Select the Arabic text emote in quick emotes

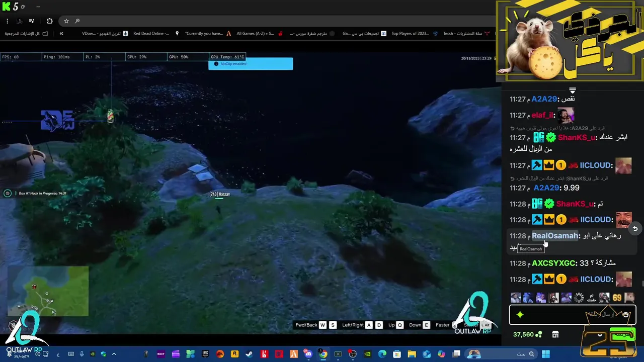pyautogui.click(x=592, y=298)
